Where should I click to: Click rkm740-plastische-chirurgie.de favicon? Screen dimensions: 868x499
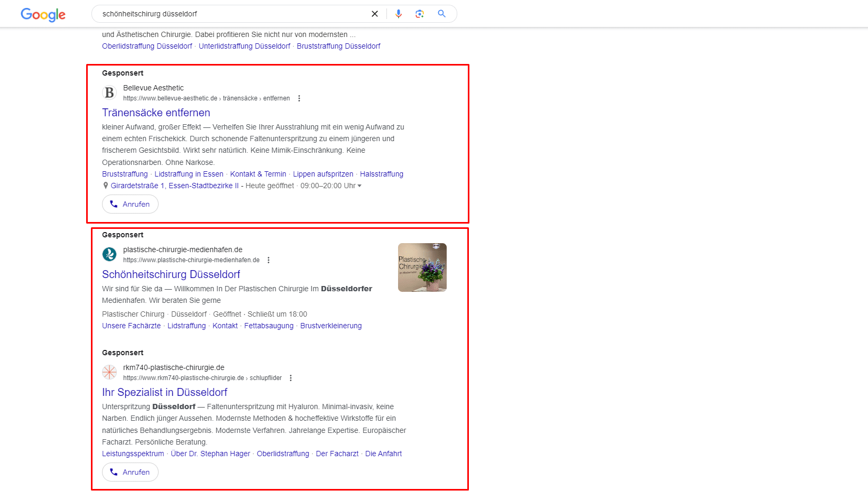(109, 372)
